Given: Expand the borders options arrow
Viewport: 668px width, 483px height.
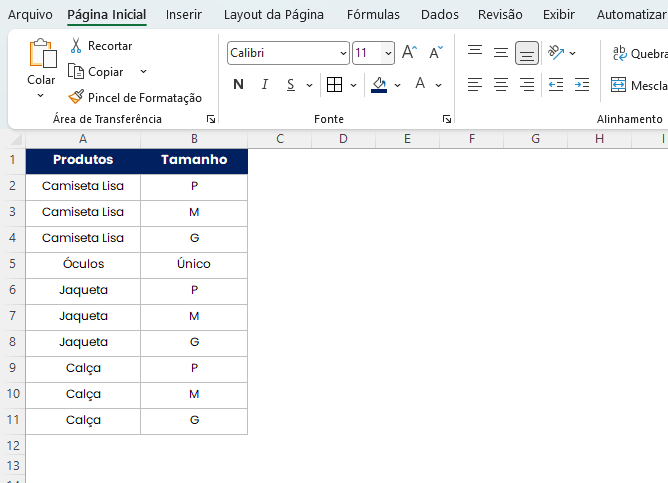Looking at the screenshot, I should (x=353, y=85).
